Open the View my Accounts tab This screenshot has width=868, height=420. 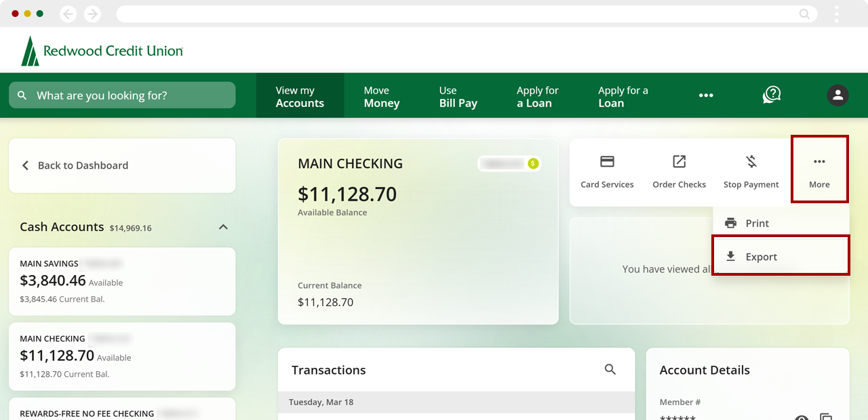coord(300,96)
